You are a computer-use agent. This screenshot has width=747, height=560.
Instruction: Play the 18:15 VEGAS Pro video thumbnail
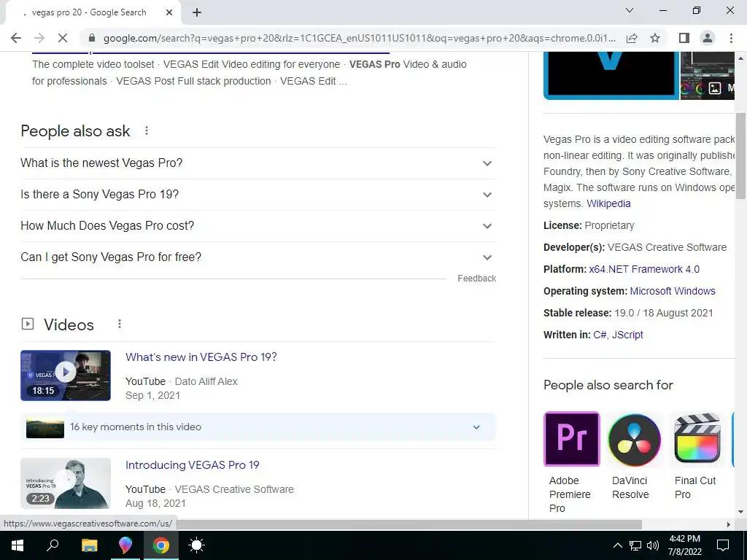click(66, 376)
